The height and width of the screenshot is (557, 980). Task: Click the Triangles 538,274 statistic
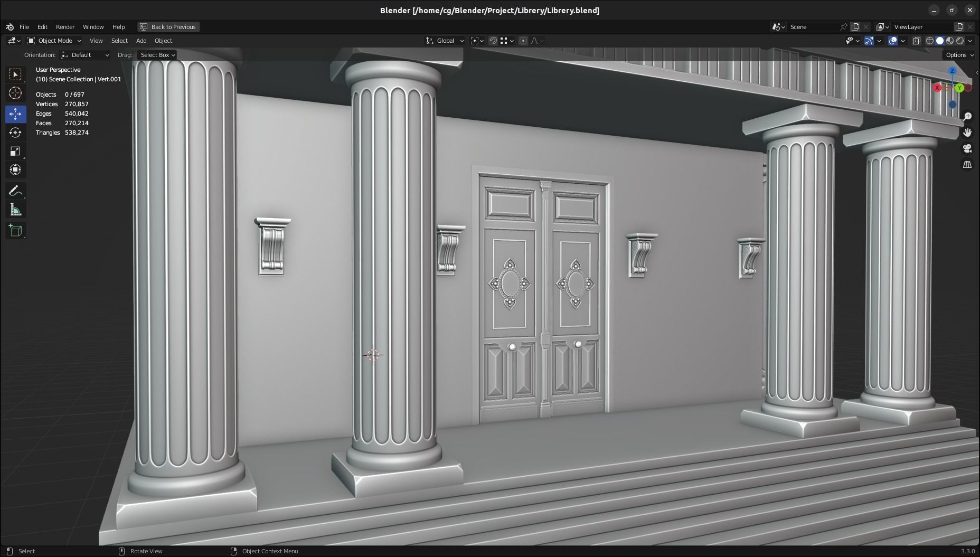tap(62, 133)
